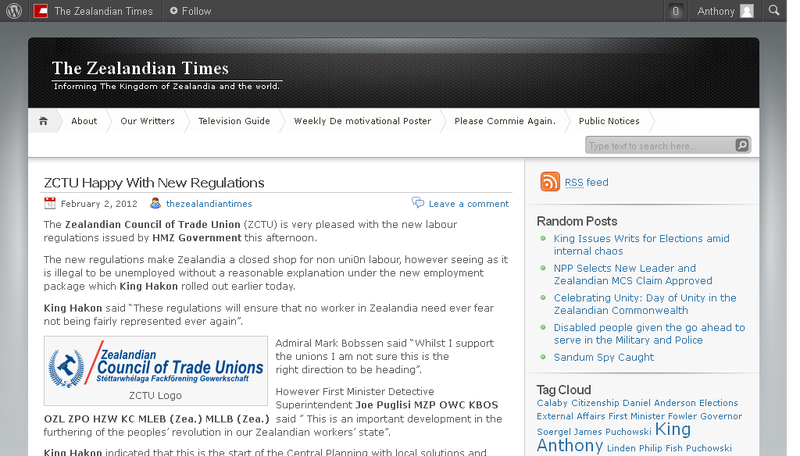Submit search with the magnifier button
This screenshot has width=800, height=456.
pyautogui.click(x=742, y=145)
